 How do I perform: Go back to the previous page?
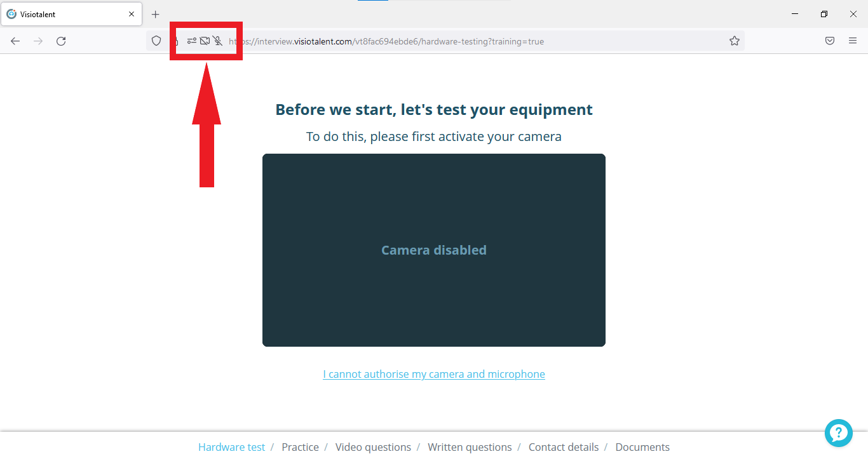click(15, 41)
